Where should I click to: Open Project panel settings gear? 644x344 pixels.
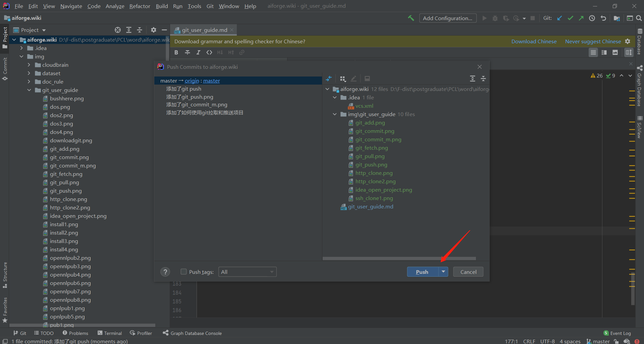pos(154,30)
